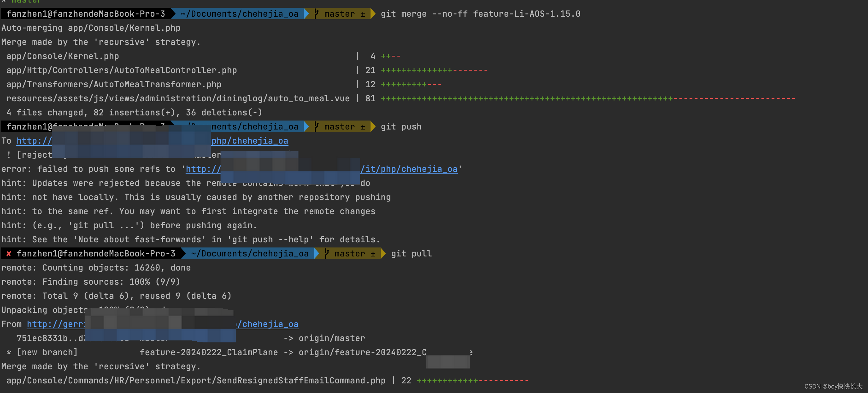868x393 pixels.
Task: Click the "hint: See the 'Note about fast-forwards'" line
Action: point(191,240)
